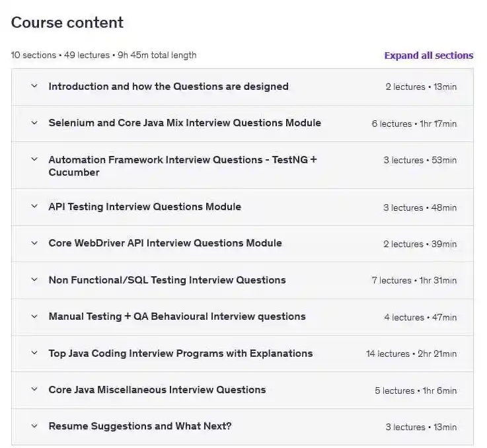Click chevron for Top Java Coding Programs
The height and width of the screenshot is (448, 487).
34,354
